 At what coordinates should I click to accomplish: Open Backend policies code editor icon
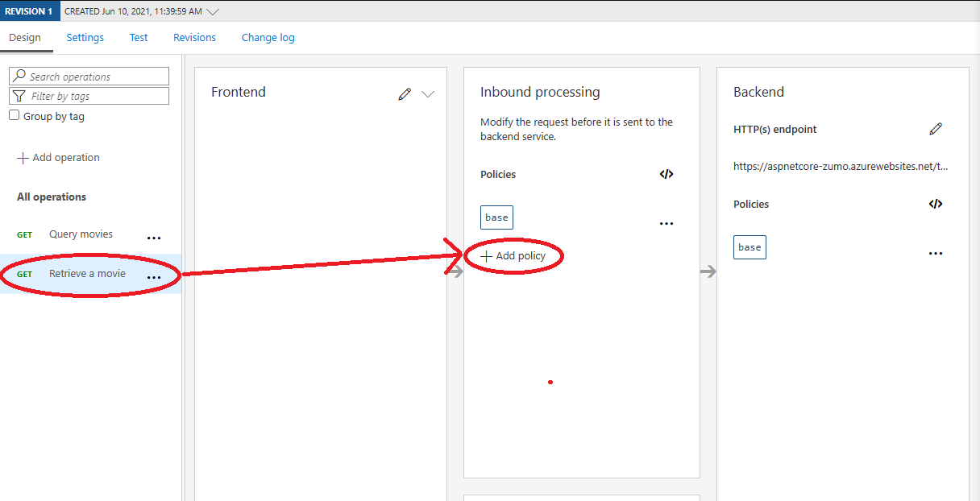(x=936, y=204)
